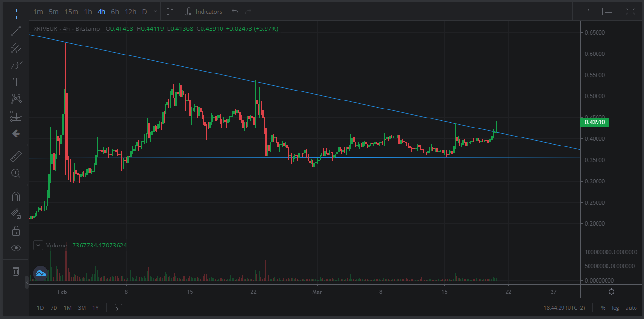The width and height of the screenshot is (644, 319).
Task: Open the prediction and measurement tool
Action: pos(16,116)
